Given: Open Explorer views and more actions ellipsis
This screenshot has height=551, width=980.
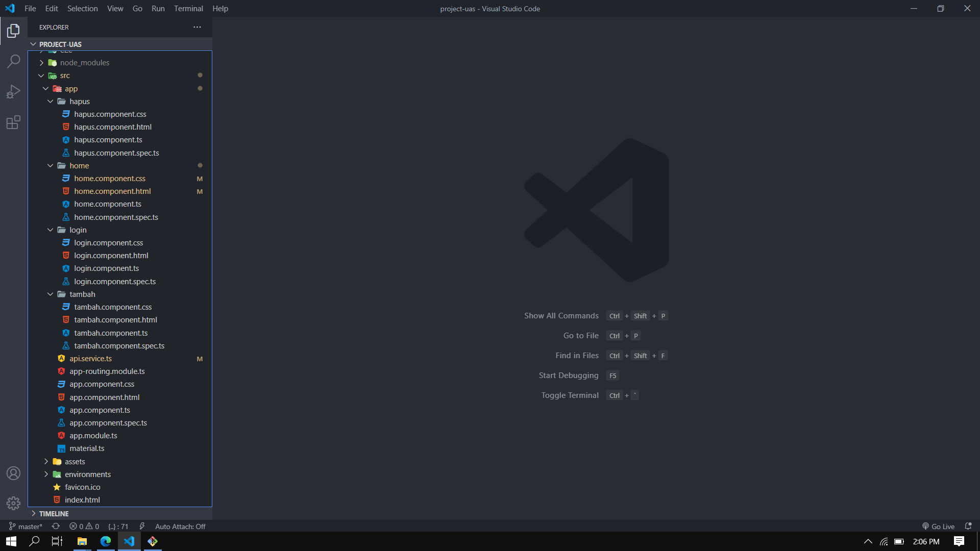Looking at the screenshot, I should 197,27.
